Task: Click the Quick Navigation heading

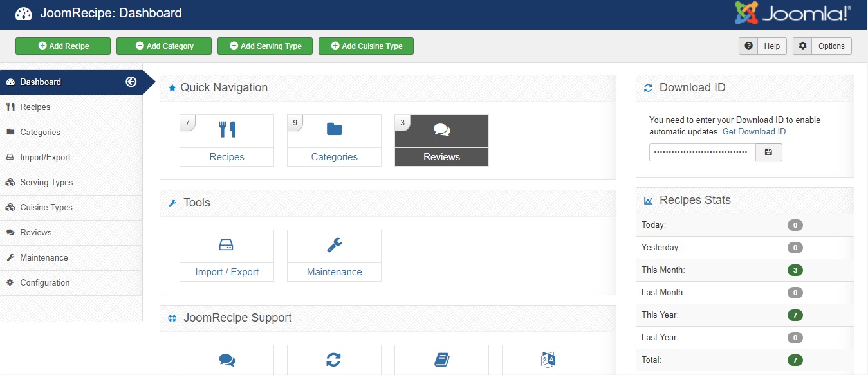Action: point(224,87)
